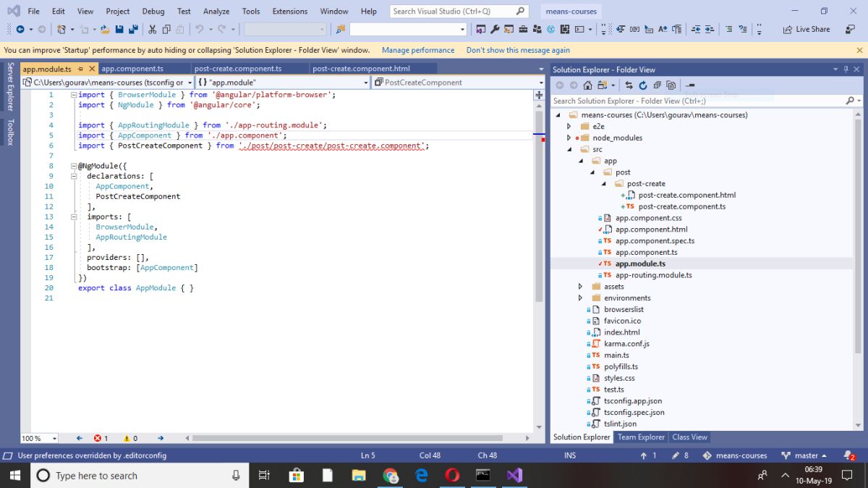Image resolution: width=868 pixels, height=488 pixels.
Task: Open Chrome from the Windows taskbar
Action: 391,475
